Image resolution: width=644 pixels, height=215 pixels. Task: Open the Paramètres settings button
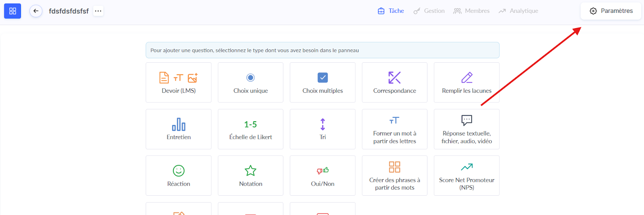click(x=611, y=11)
